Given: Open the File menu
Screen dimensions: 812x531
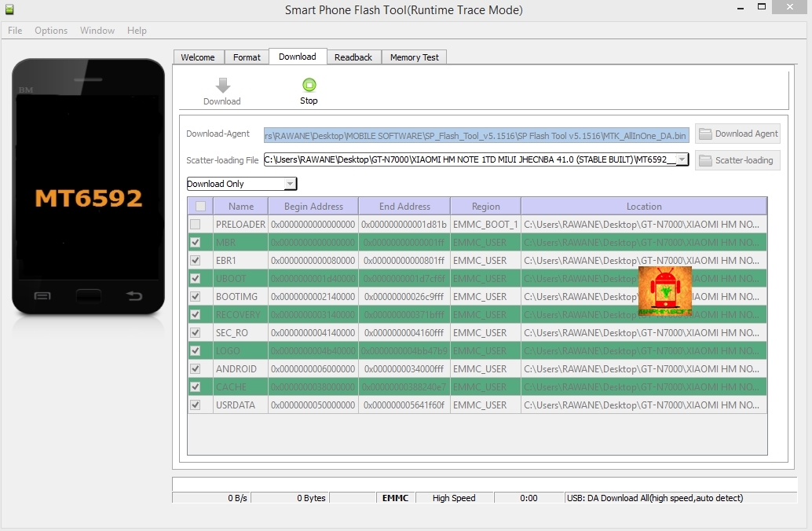Looking at the screenshot, I should 15,31.
